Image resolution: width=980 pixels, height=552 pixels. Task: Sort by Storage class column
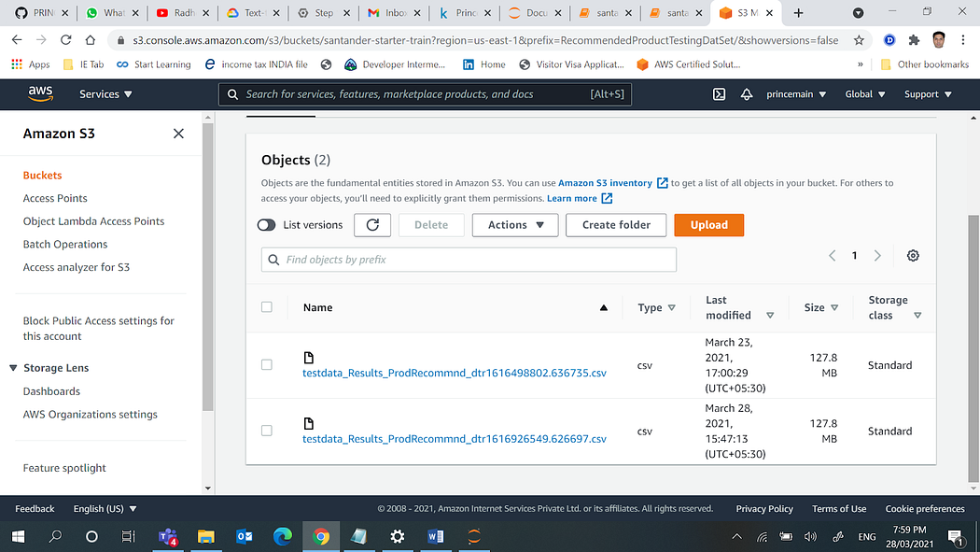(917, 316)
